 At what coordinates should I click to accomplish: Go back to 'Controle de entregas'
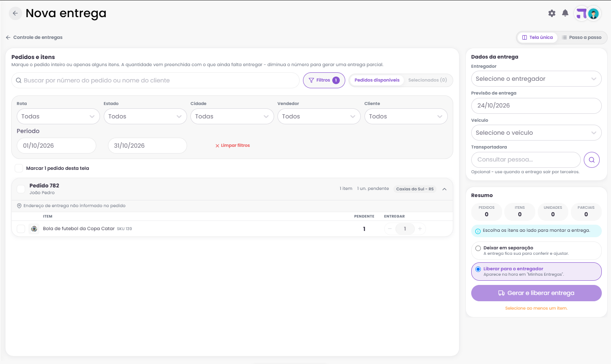[x=34, y=38]
